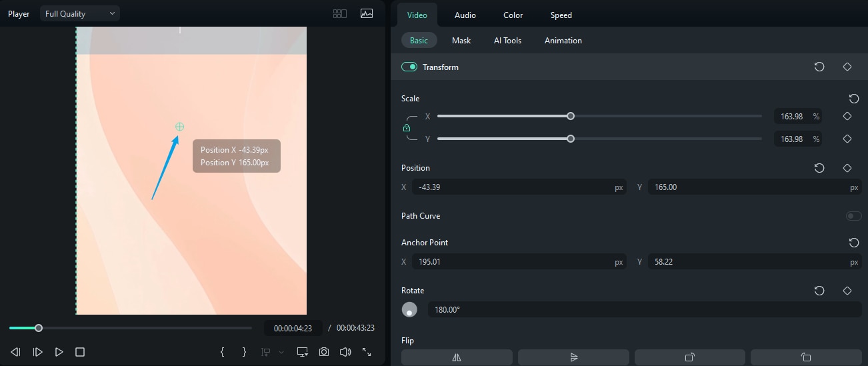The width and height of the screenshot is (868, 366).
Task: Open the video scopes icon in Player
Action: (x=367, y=13)
